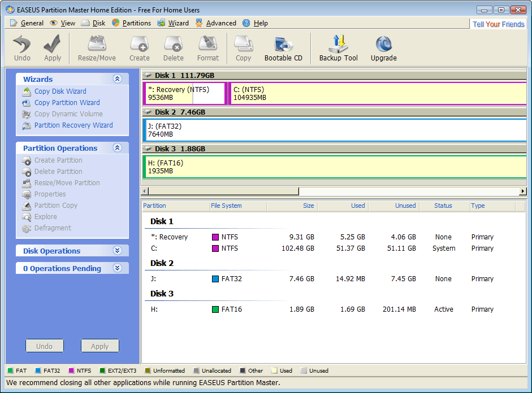Open the Wizard menu
Viewport: 532px width, 393px height.
(173, 23)
